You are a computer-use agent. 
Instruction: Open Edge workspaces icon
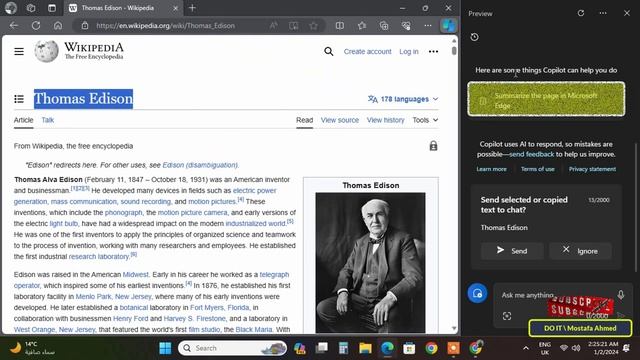pyautogui.click(x=31, y=8)
